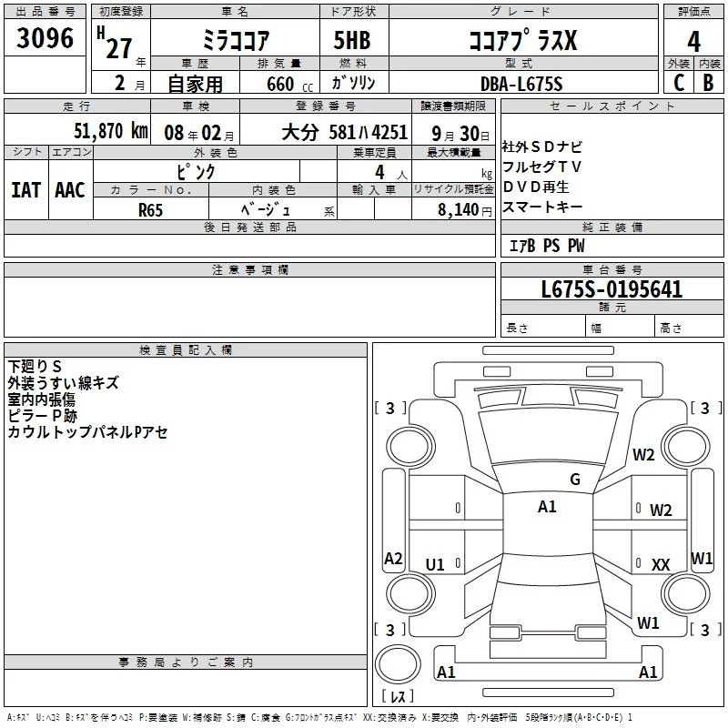Select the grade ココアプラスX
Screen dimensions: 728x728
tap(523, 40)
